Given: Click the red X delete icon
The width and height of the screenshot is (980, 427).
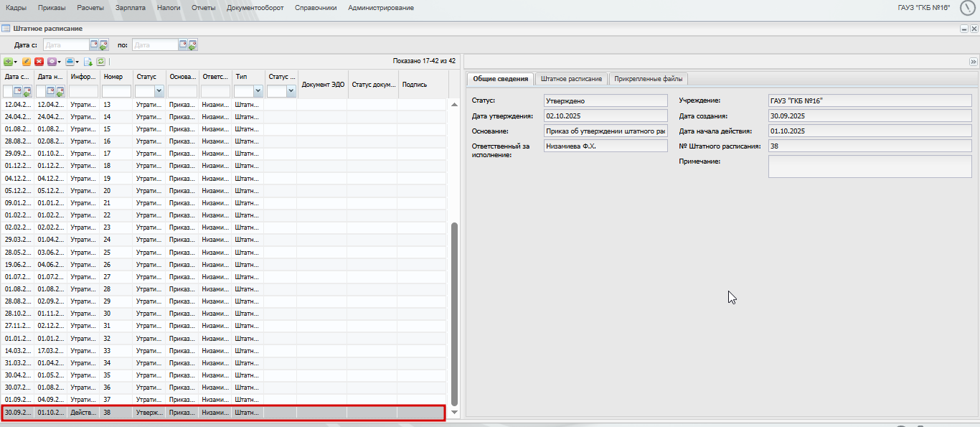Looking at the screenshot, I should coord(39,62).
